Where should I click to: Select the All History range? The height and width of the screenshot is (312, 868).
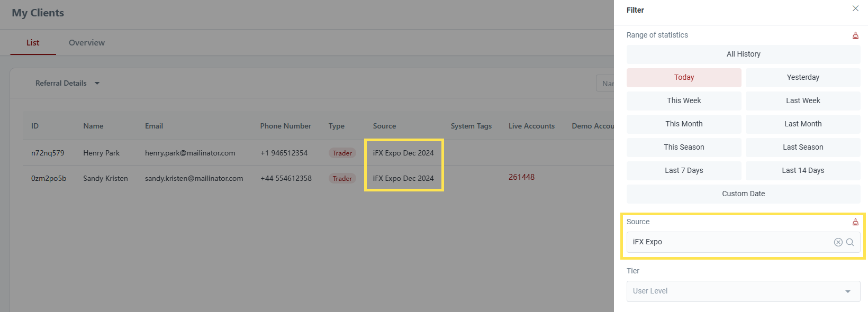(743, 54)
